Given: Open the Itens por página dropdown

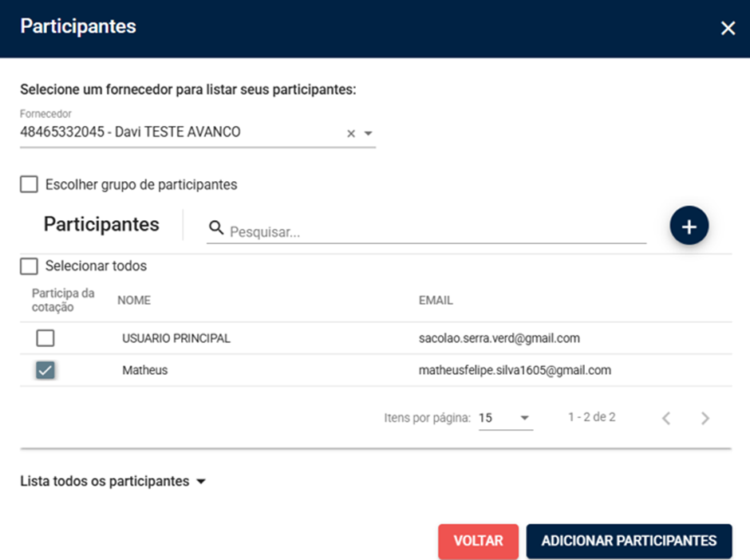Looking at the screenshot, I should [506, 418].
